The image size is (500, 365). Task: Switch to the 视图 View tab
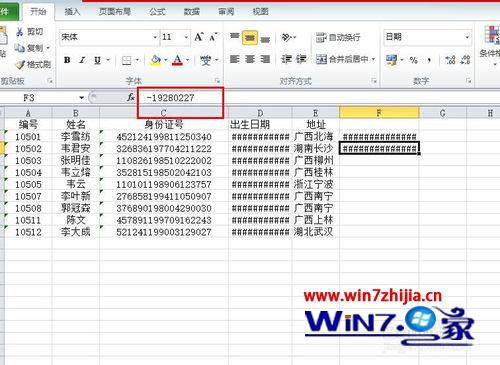(260, 12)
